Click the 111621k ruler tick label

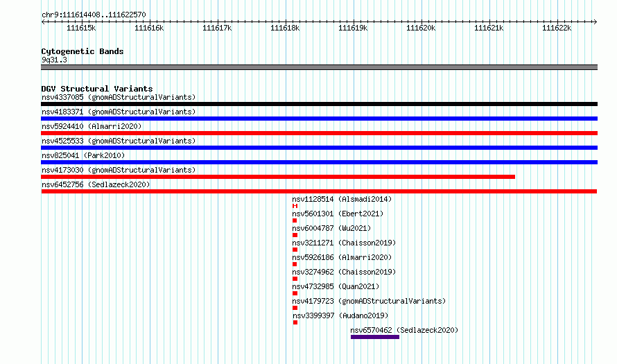click(489, 28)
